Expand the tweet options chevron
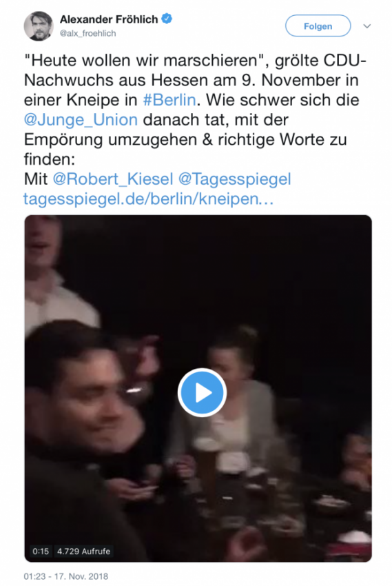 367,26
